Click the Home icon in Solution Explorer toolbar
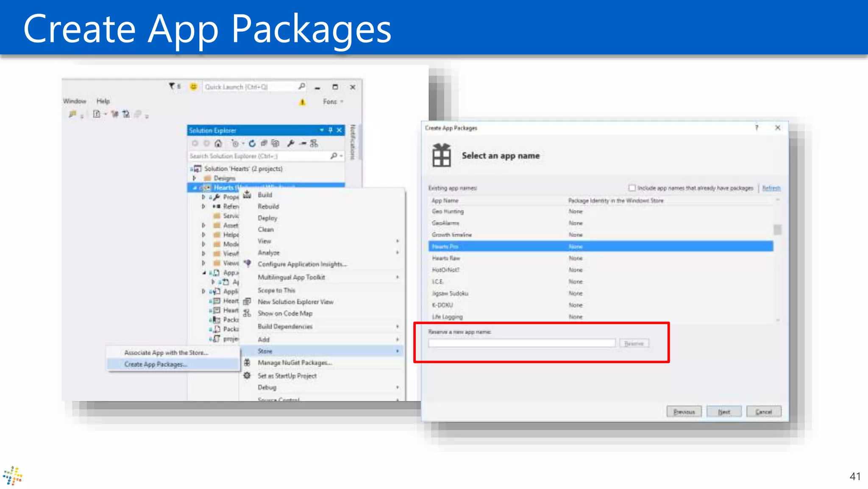 pos(218,143)
